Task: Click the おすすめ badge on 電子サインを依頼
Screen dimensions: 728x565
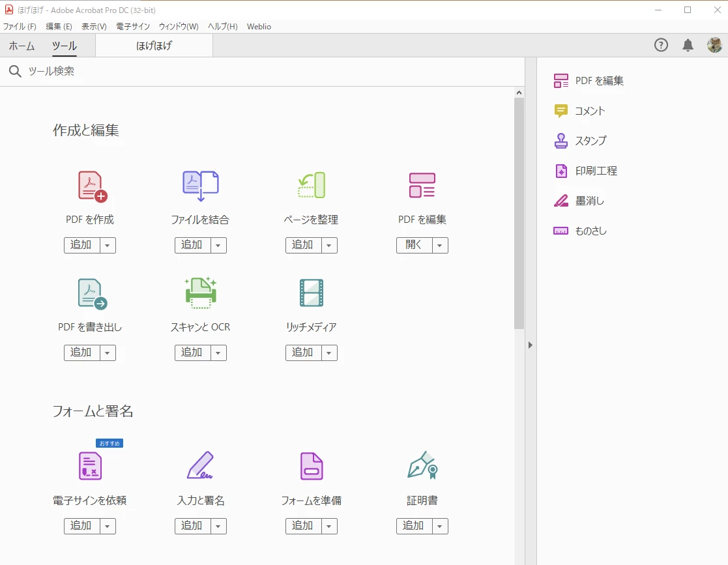Action: point(109,443)
